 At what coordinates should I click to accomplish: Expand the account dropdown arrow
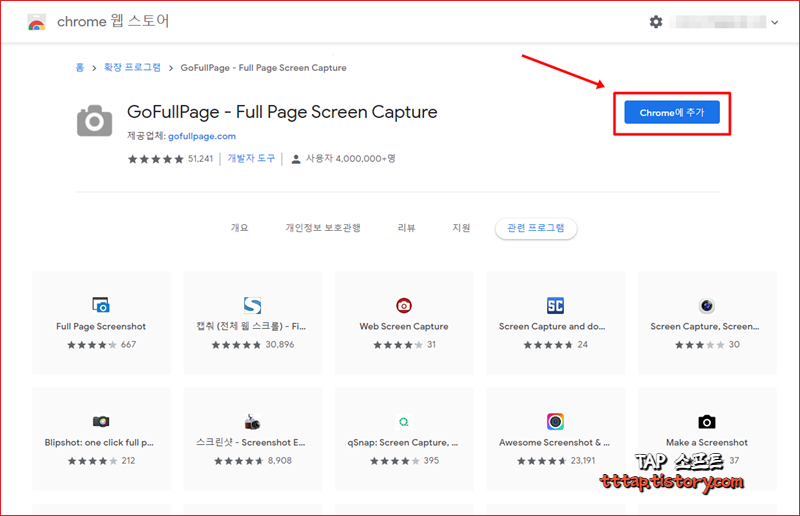click(x=774, y=22)
